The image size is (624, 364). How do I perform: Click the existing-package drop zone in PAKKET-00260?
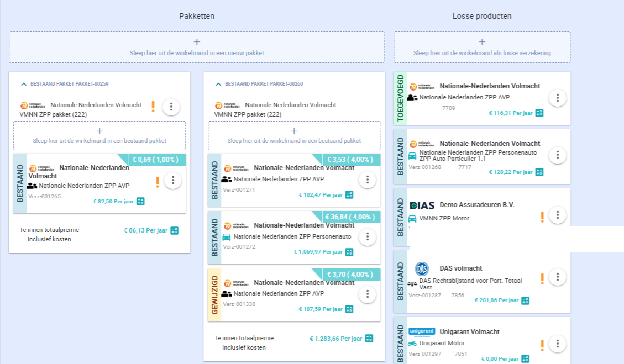pyautogui.click(x=294, y=136)
